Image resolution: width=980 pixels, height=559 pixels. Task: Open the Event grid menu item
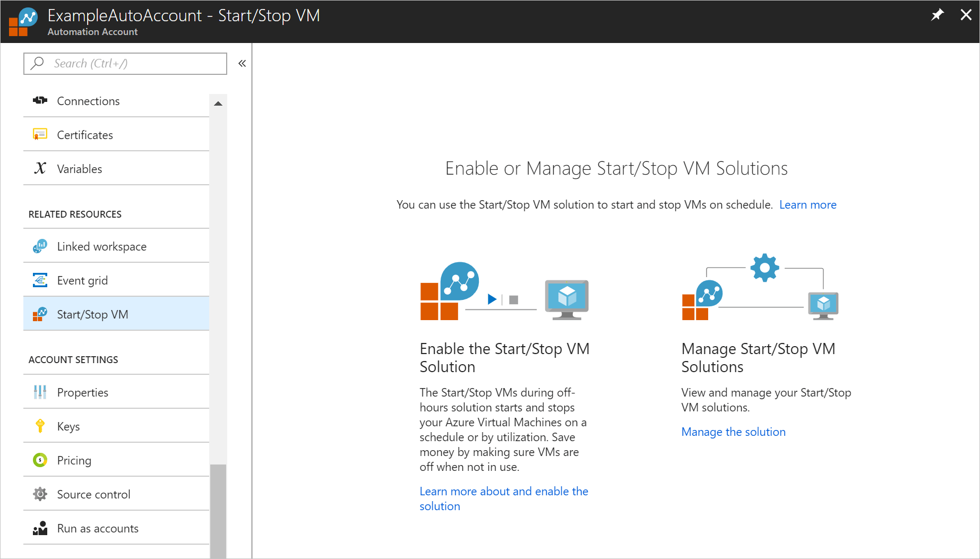click(116, 280)
